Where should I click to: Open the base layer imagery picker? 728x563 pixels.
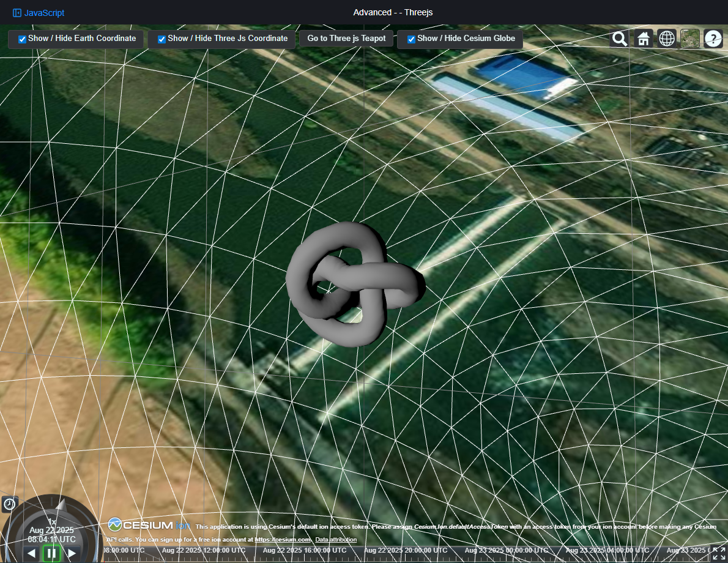690,39
